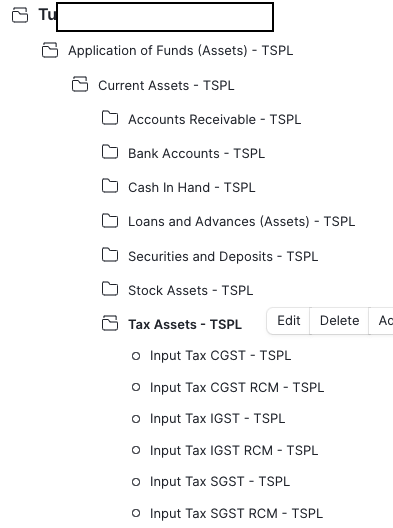Collapse Current Assets folder icon
Screen dimensions: 393x528
[x=80, y=84]
